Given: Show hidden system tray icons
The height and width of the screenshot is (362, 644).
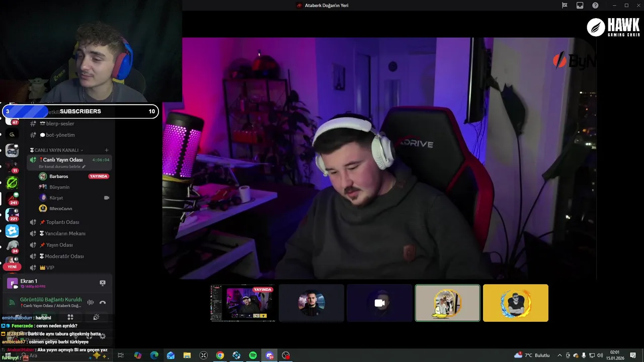Looking at the screenshot, I should pyautogui.click(x=559, y=355).
